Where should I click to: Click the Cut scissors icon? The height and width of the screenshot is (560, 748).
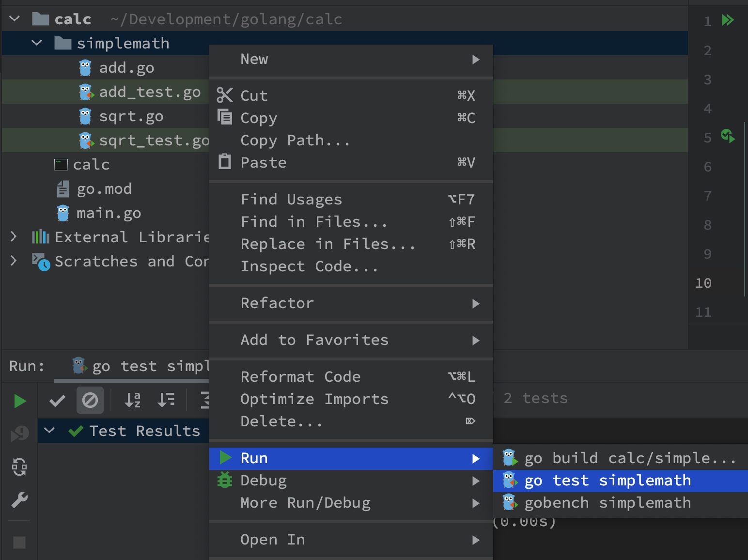225,95
